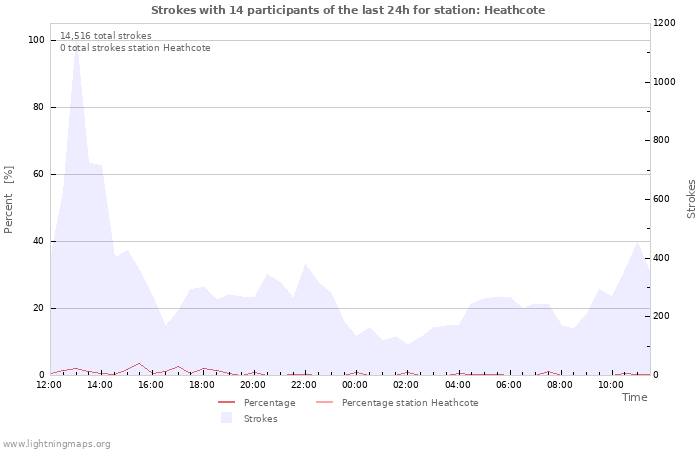Screen dimensions: 700x450
Task: Select the 06:00 time axis tick
Action: (508, 385)
